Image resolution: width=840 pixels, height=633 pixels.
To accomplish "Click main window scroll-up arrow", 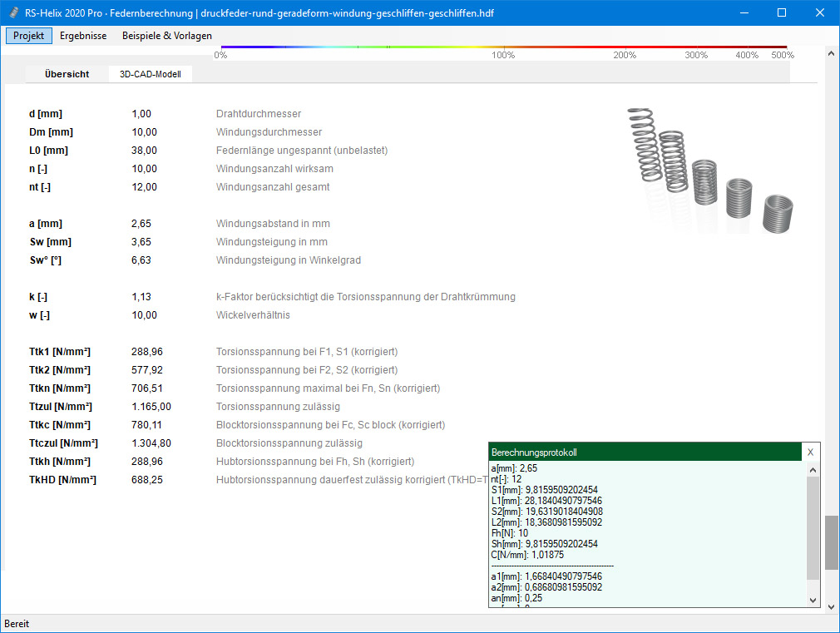I will coord(831,52).
